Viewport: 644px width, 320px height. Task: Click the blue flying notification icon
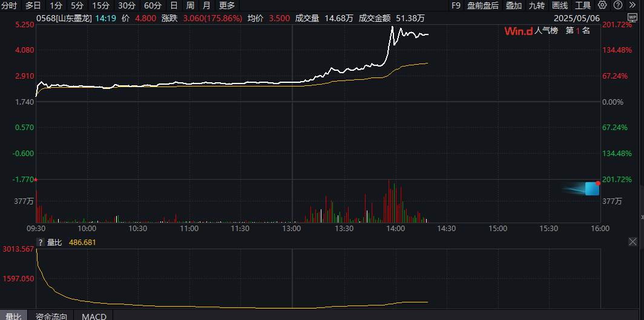coord(591,189)
